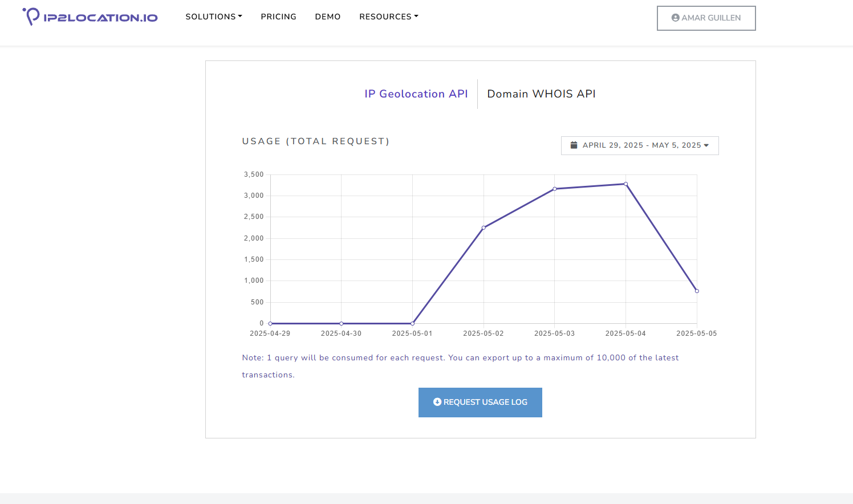Click the download icon on Request Usage Log
Screen dimensions: 853x504
[437, 402]
